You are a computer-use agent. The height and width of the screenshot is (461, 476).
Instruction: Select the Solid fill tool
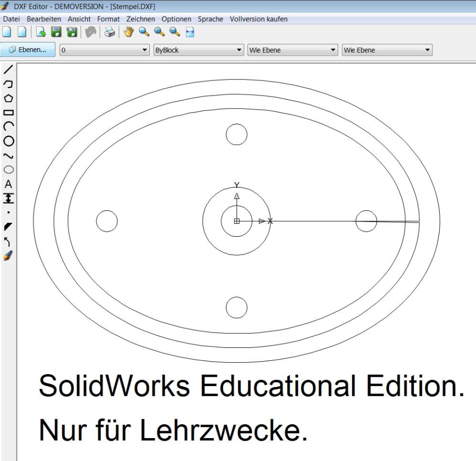8,227
